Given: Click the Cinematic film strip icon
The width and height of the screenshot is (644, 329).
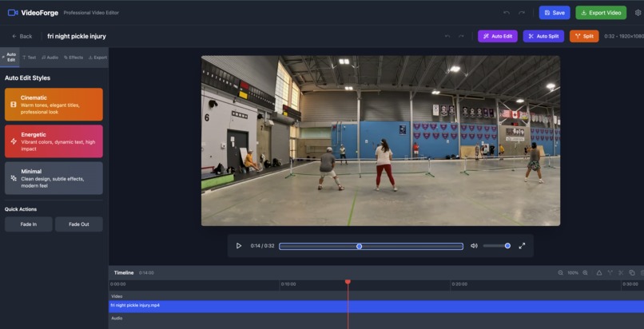Looking at the screenshot, I should [13, 105].
